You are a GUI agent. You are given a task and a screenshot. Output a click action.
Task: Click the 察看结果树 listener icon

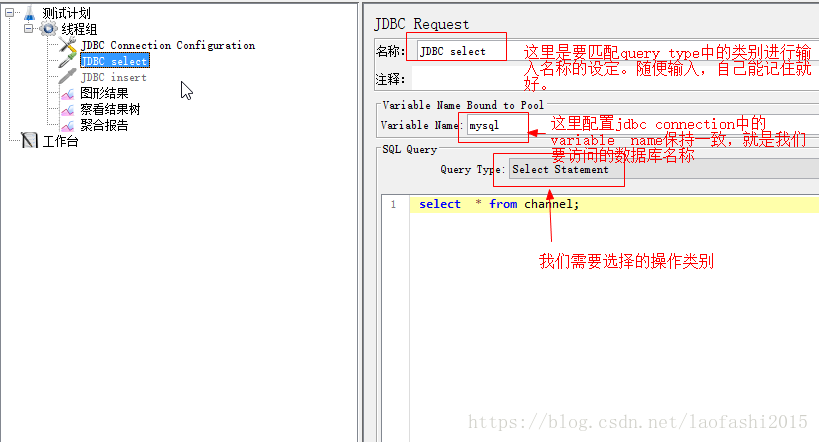point(67,110)
